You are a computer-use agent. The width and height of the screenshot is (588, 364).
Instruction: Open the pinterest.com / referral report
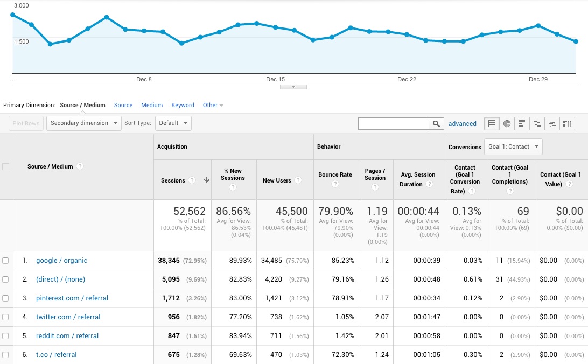[72, 298]
